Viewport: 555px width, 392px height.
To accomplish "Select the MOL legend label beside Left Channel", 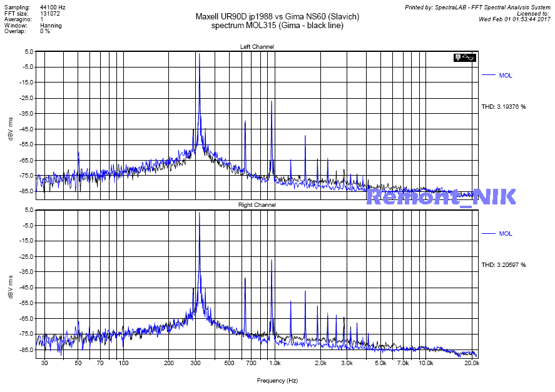I will coord(505,75).
